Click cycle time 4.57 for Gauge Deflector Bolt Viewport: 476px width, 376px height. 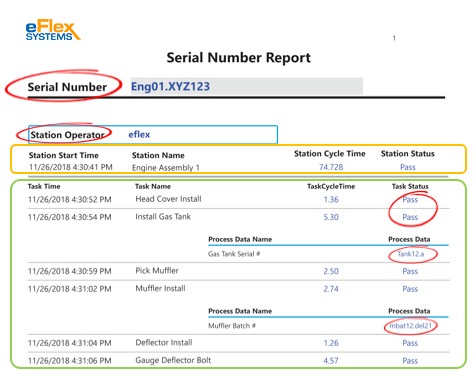point(331,361)
